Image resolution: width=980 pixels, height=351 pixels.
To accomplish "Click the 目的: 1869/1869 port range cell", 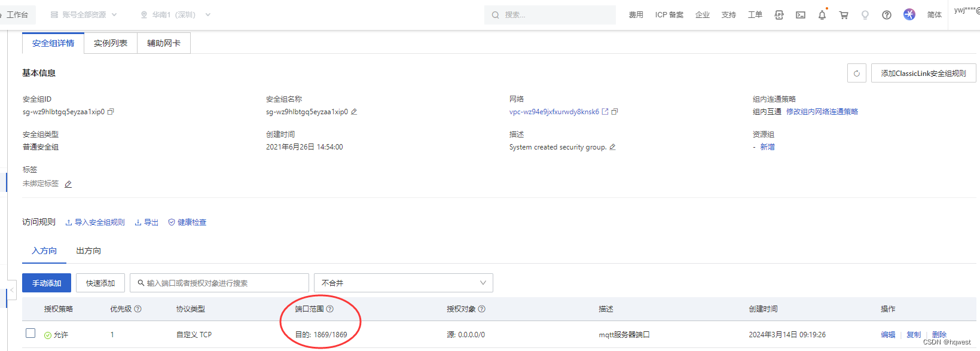I will click(321, 335).
